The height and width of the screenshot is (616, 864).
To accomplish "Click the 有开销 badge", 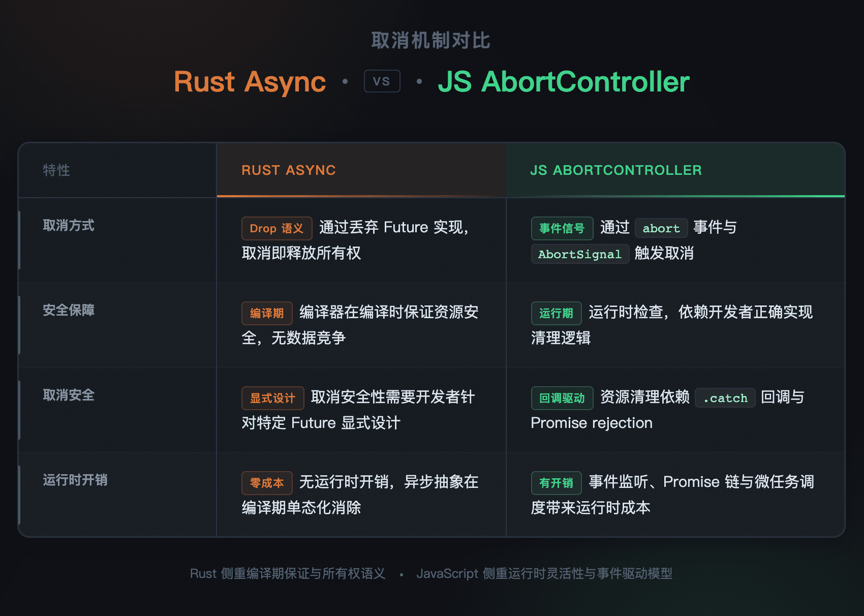I will click(x=556, y=483).
